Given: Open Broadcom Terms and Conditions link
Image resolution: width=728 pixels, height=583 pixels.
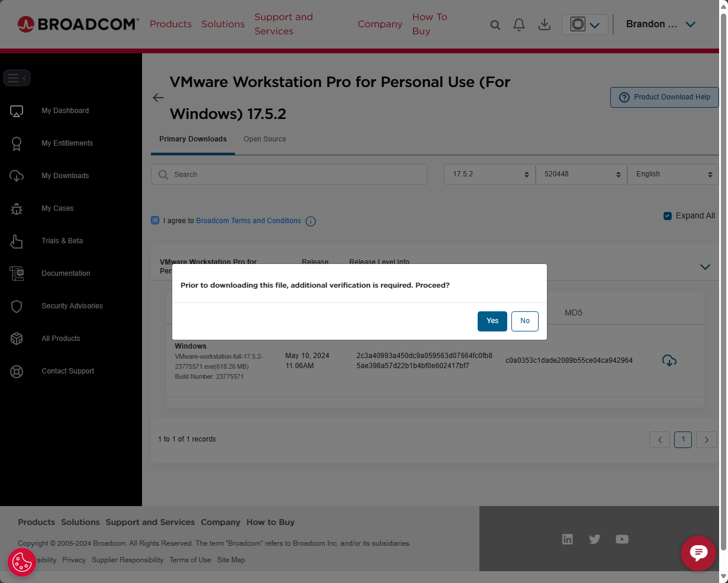Looking at the screenshot, I should 249,221.
